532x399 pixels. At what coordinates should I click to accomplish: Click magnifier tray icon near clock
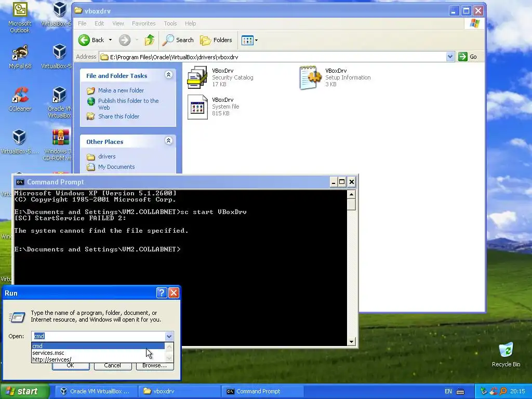(503, 391)
